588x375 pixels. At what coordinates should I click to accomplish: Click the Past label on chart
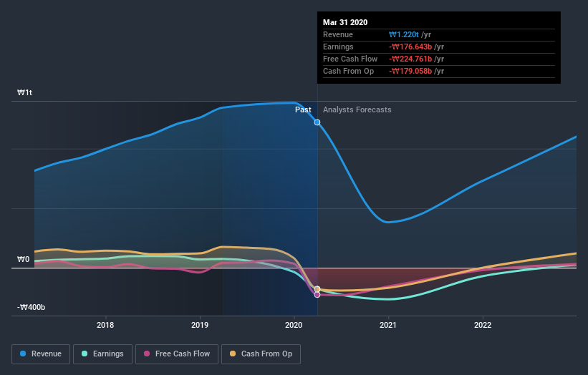303,109
